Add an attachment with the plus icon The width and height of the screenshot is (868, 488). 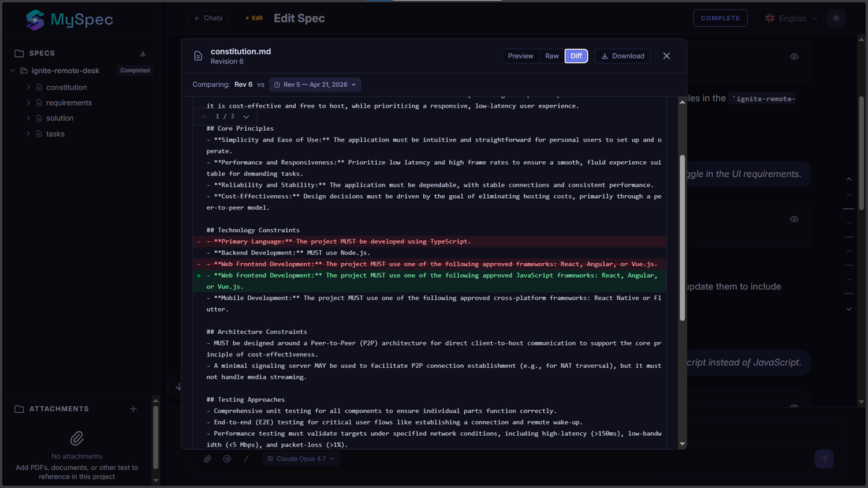(133, 409)
